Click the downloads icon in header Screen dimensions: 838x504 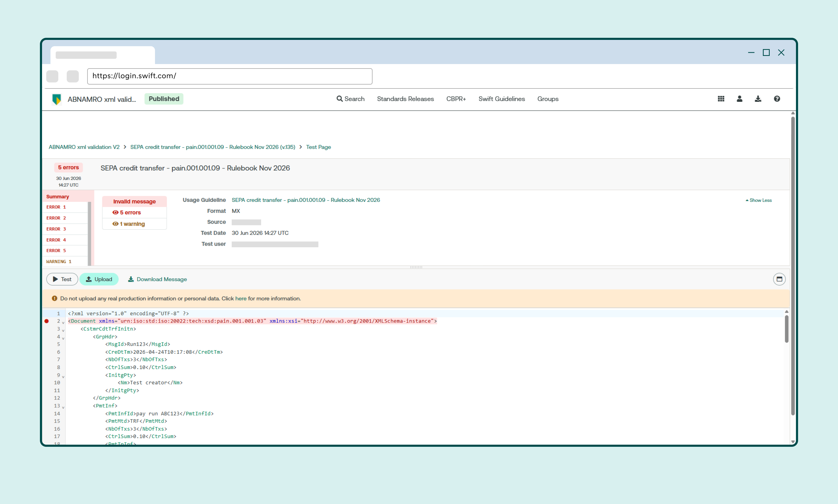click(758, 99)
